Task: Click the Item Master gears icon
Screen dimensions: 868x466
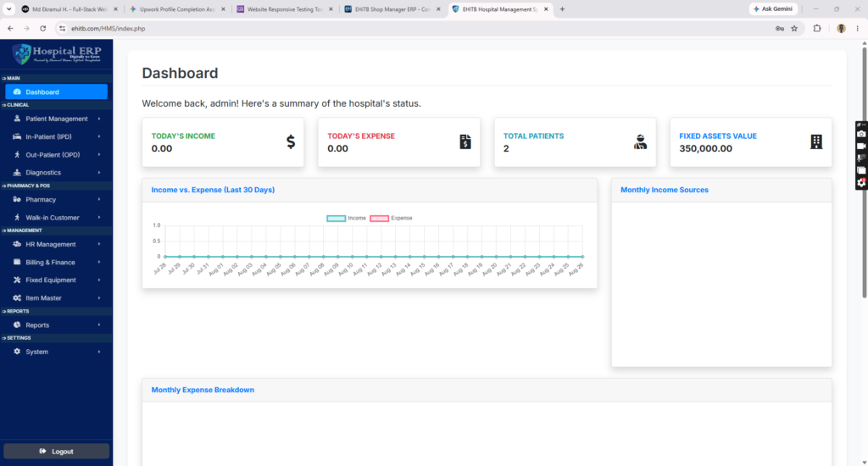Action: pyautogui.click(x=17, y=297)
